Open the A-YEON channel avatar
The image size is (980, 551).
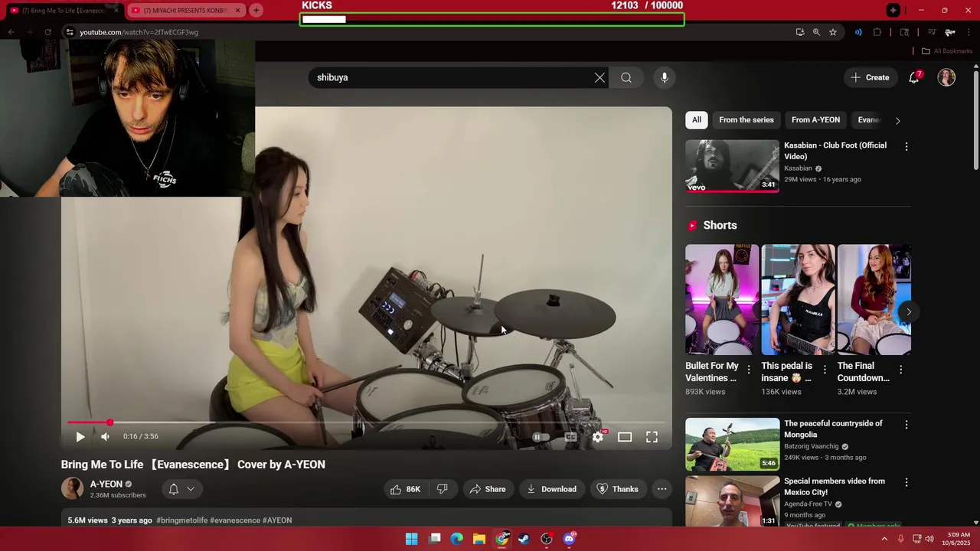tap(72, 488)
